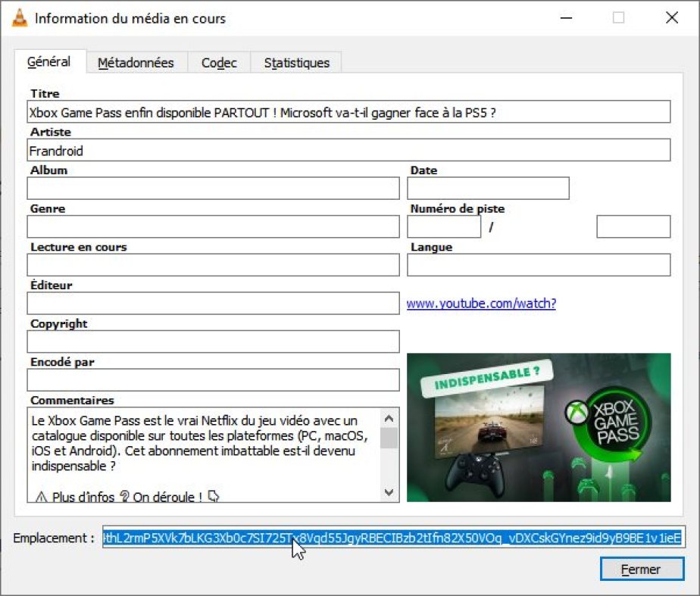
Task: Switch to the Statistiques tab
Action: [296, 62]
